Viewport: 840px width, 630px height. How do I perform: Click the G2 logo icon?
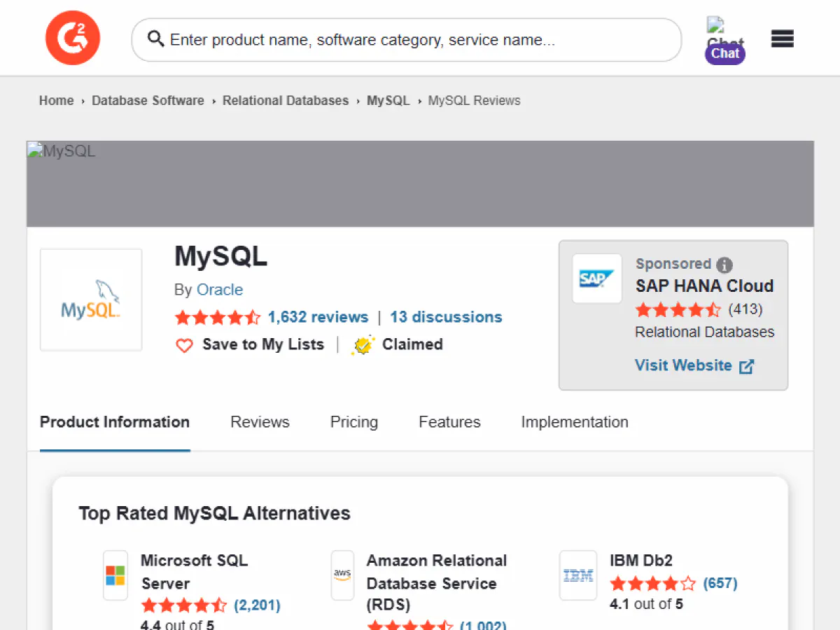point(73,38)
